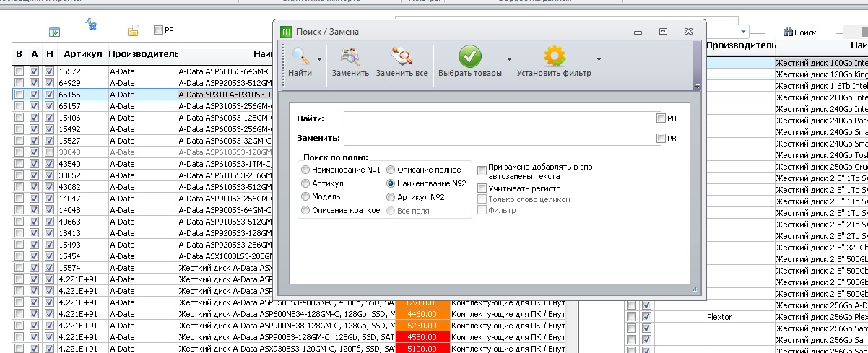Click article cell 15572
Viewport: 868px width, 353px height.
pos(82,71)
